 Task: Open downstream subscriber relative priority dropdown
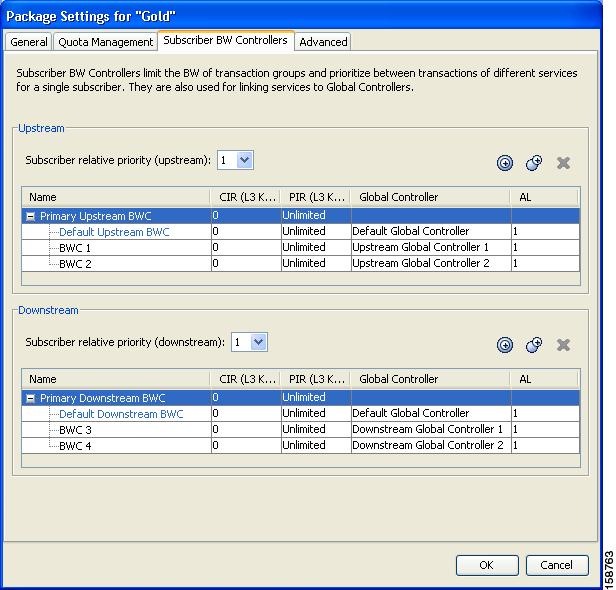click(x=259, y=342)
